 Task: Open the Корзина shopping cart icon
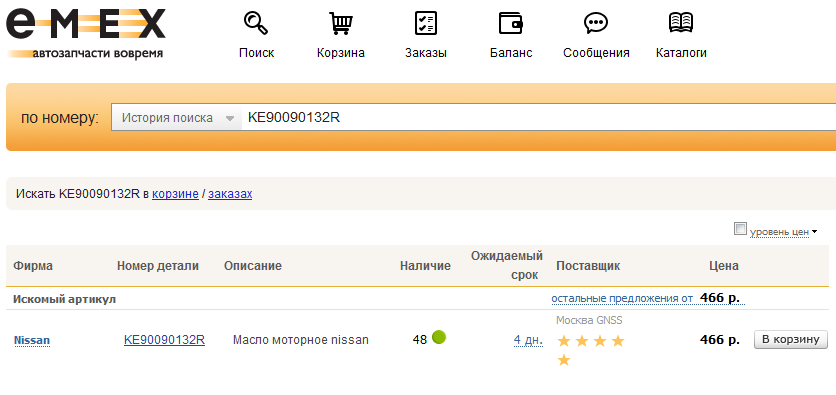click(341, 23)
